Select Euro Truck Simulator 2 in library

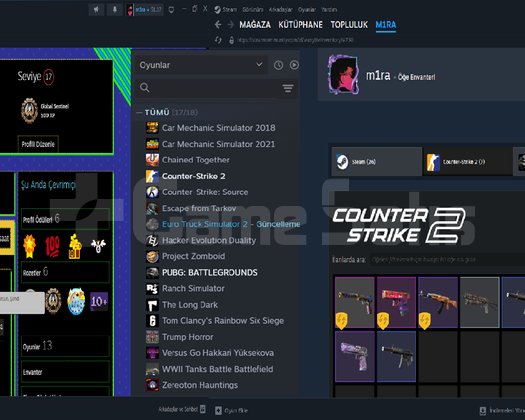pos(205,224)
